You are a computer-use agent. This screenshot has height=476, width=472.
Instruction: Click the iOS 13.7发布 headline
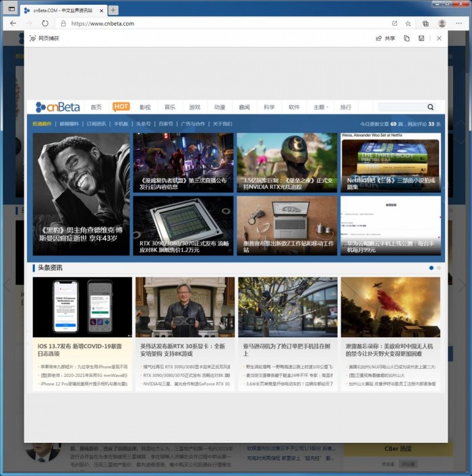(80, 350)
